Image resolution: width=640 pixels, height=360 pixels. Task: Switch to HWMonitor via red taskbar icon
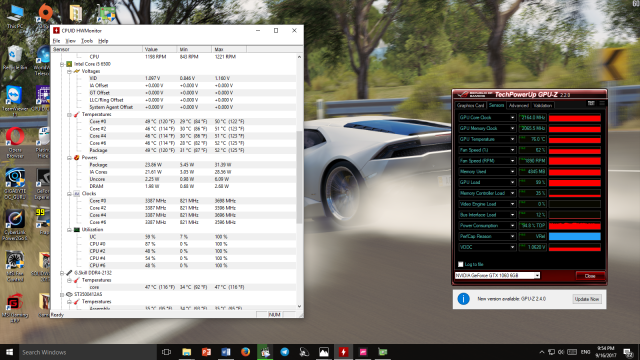pos(343,352)
